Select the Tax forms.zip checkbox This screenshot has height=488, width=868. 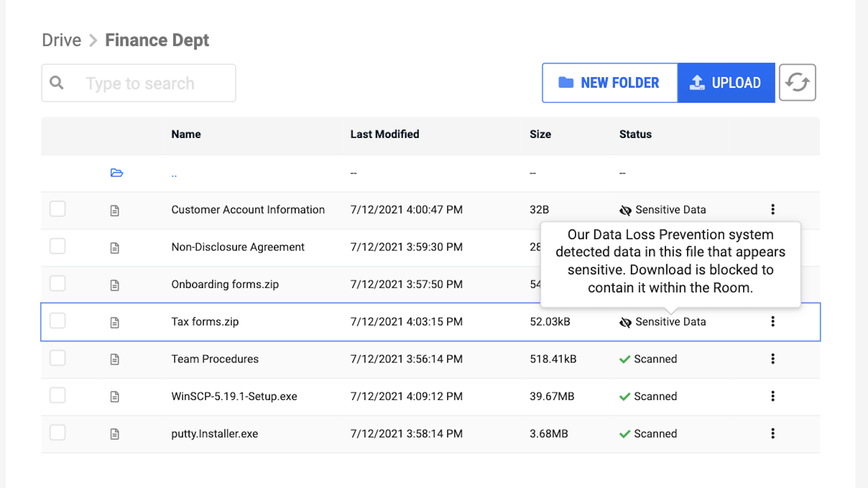click(x=57, y=321)
